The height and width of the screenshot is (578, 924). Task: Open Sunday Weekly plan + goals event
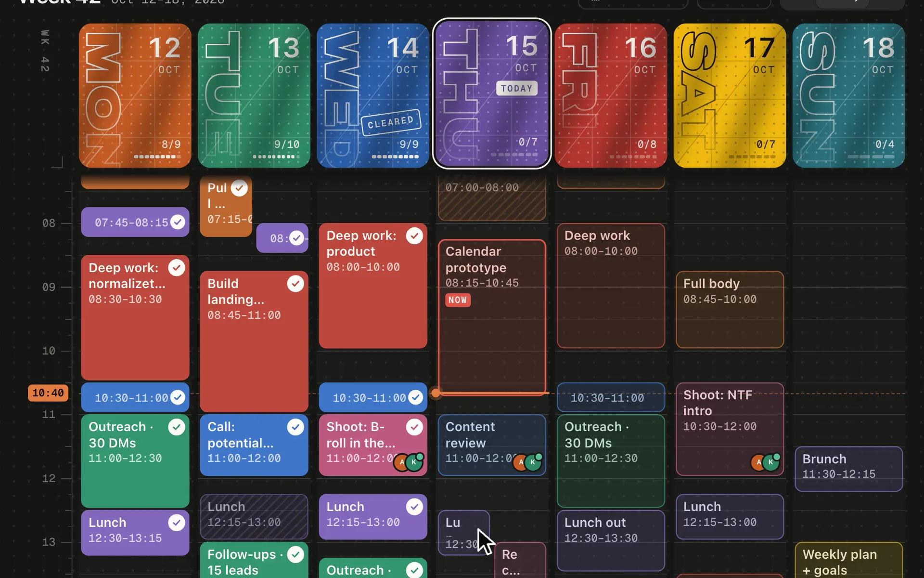tap(848, 560)
